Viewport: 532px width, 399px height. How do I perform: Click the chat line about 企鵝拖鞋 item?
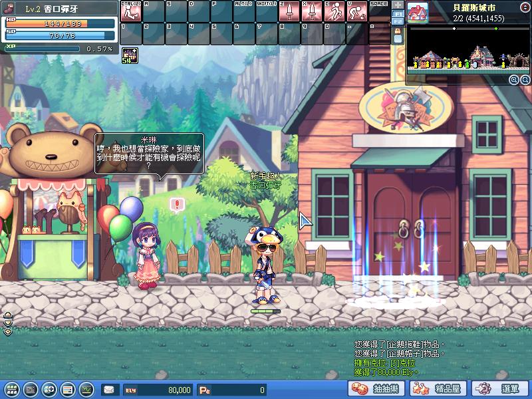point(400,344)
